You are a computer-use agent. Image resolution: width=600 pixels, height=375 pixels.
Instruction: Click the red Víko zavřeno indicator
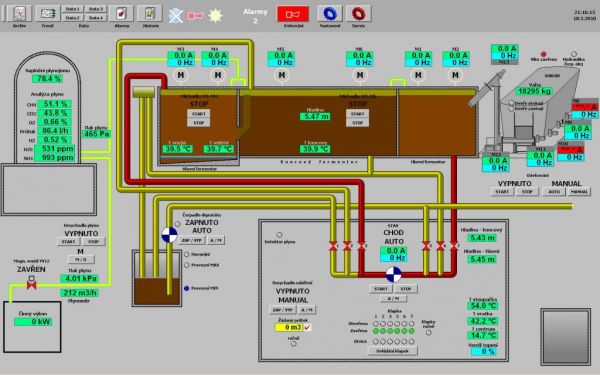coord(543,54)
